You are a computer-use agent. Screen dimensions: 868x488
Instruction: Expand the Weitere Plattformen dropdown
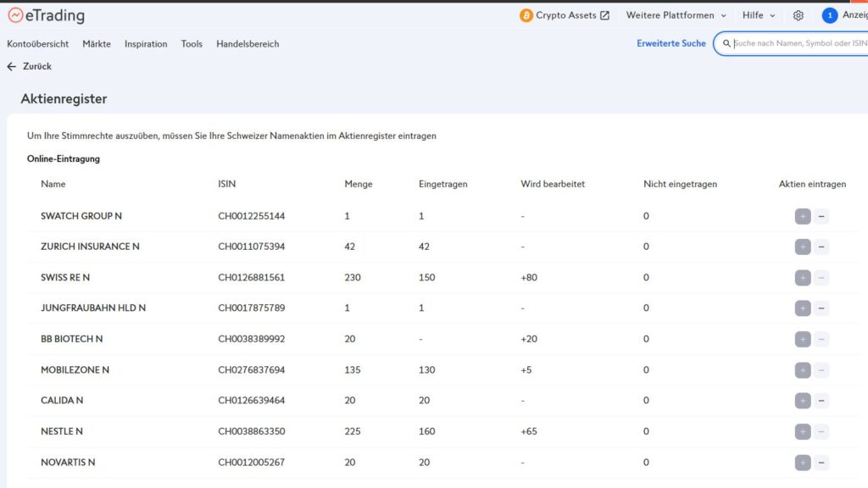(x=676, y=15)
